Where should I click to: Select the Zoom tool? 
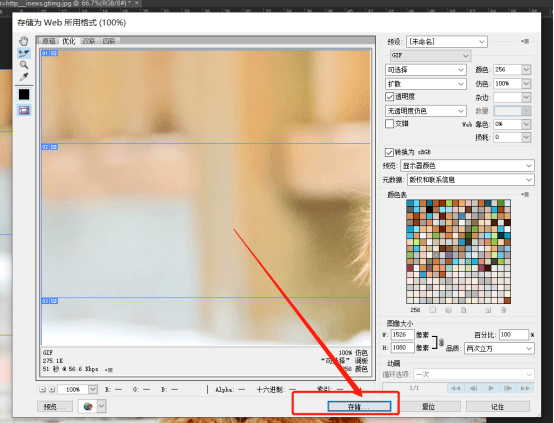pos(24,65)
